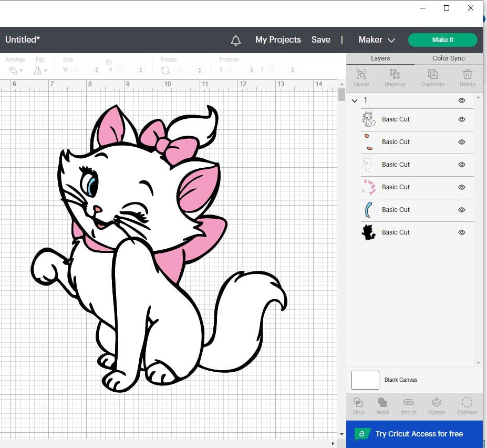This screenshot has height=448, width=487.
Task: Click the width W stepper arrows
Action: click(97, 70)
